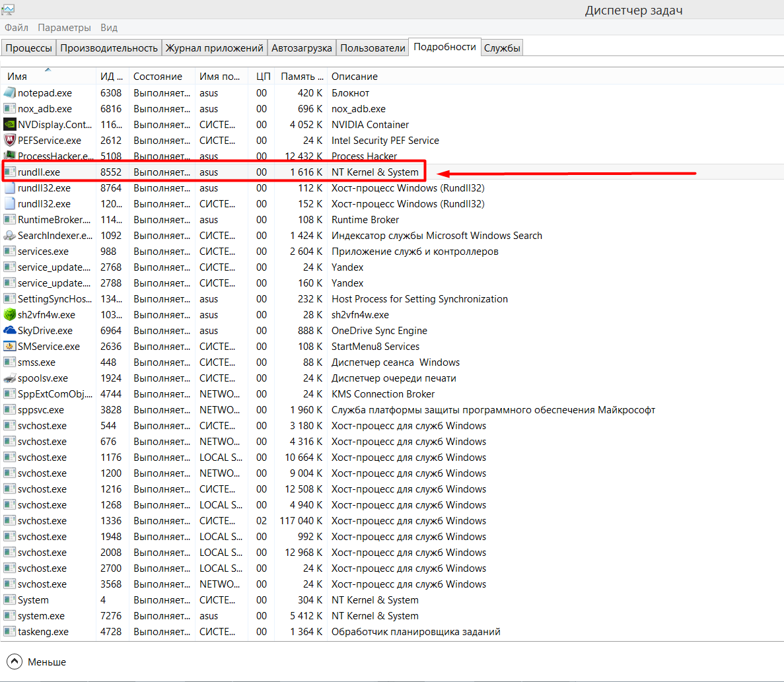Sort by the Описание column header

[355, 76]
